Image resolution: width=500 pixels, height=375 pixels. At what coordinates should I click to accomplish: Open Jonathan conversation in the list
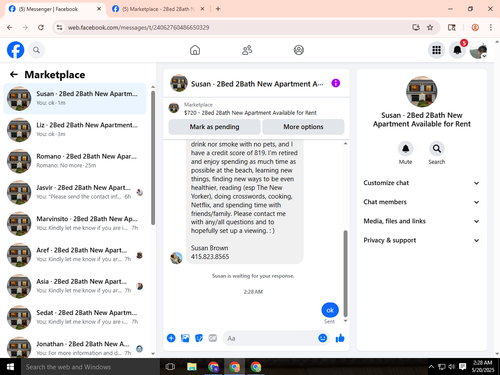(x=75, y=348)
